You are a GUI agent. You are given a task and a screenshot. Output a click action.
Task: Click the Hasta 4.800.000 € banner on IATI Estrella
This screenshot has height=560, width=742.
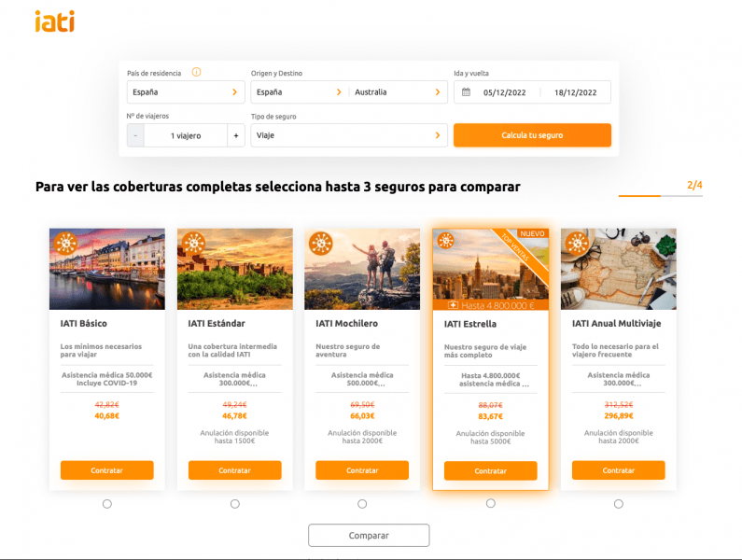coord(491,305)
